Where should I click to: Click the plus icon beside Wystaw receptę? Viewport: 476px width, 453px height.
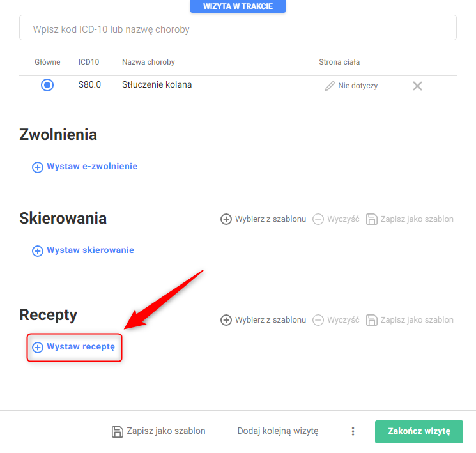click(38, 348)
